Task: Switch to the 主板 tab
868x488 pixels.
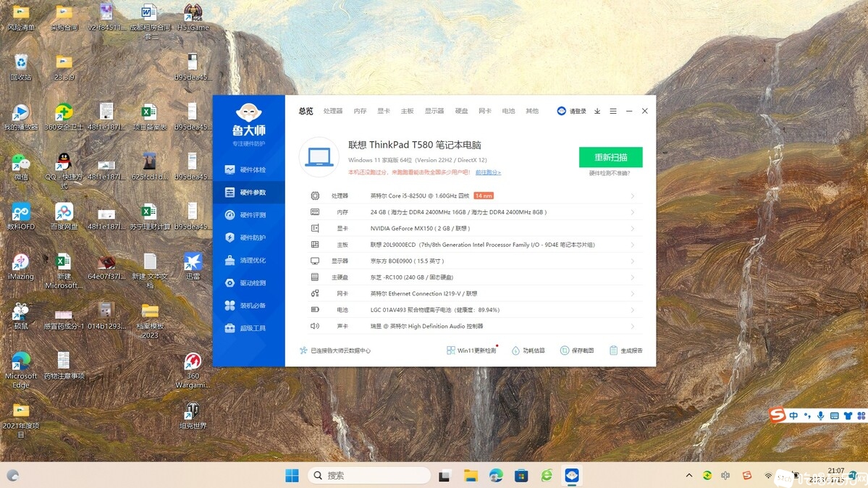Action: (x=407, y=112)
